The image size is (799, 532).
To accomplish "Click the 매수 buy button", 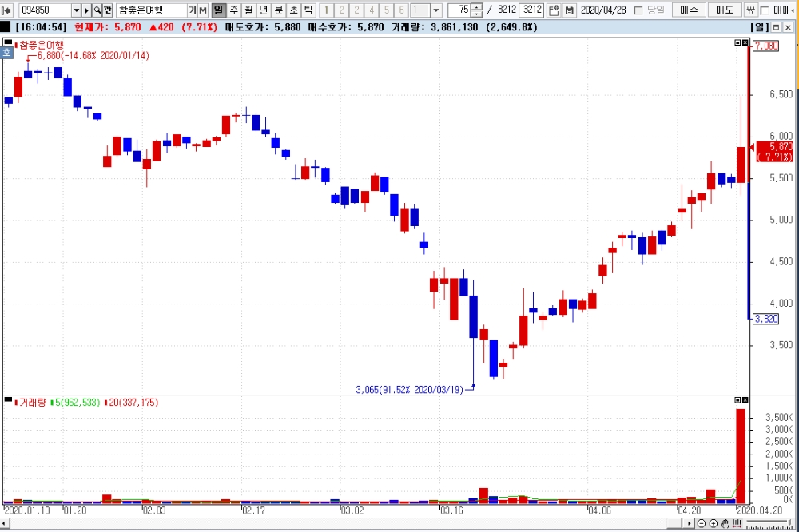I will [689, 10].
